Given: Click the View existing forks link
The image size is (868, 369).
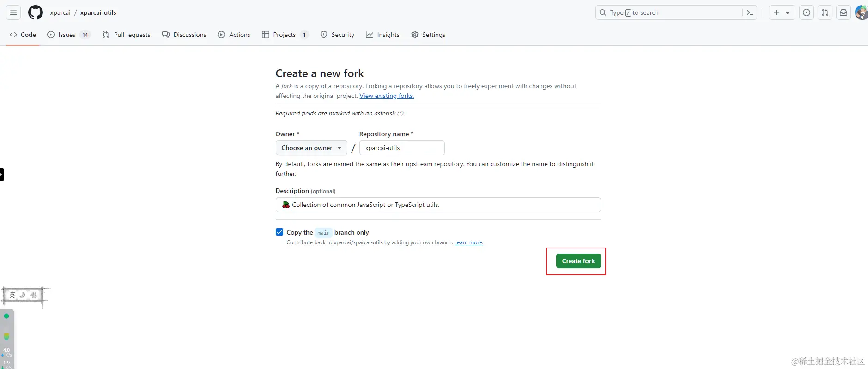Looking at the screenshot, I should [x=387, y=96].
